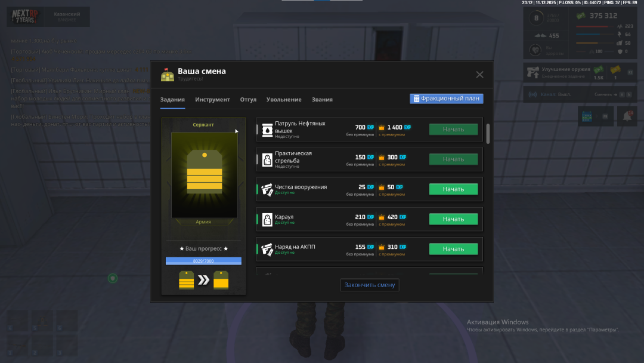Click the gun icon beside Наряд на АКПП
This screenshot has width=644, height=363.
(267, 249)
